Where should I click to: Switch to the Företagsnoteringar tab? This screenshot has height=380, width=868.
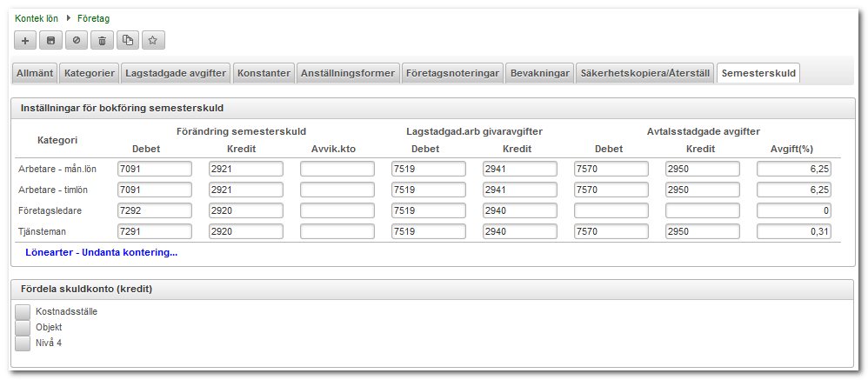(452, 73)
